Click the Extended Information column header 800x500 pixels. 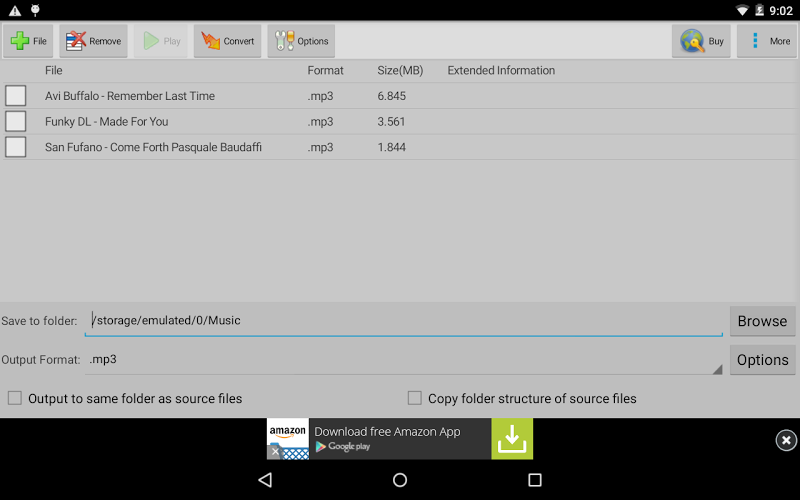[x=501, y=70]
